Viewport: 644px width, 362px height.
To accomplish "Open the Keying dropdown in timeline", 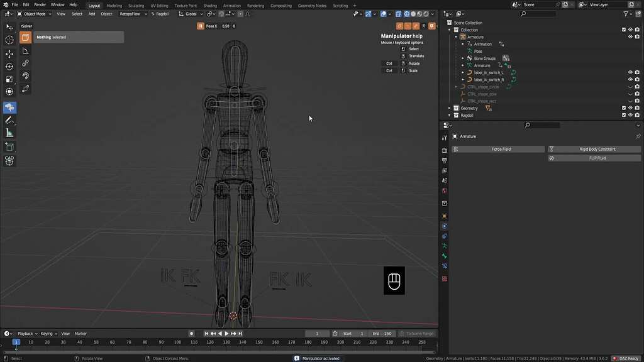I will click(x=48, y=334).
